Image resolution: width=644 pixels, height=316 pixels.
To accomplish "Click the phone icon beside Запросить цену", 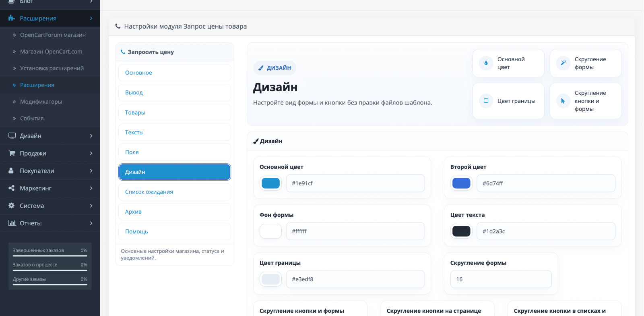I will click(x=123, y=52).
